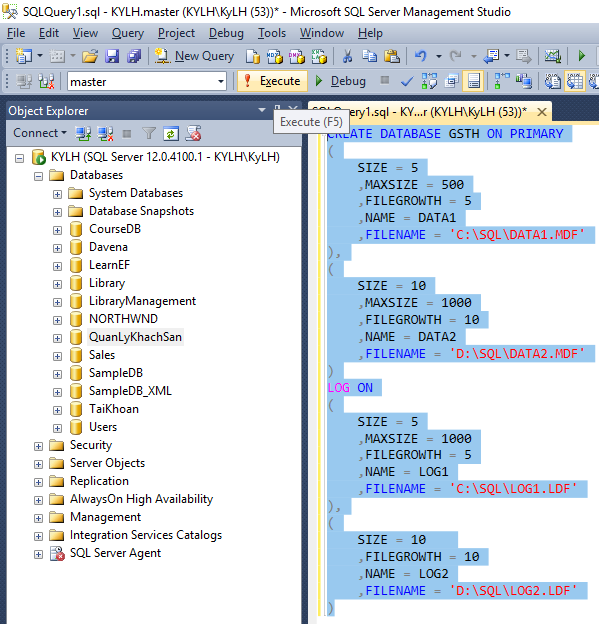Open the Edit menu

click(x=49, y=33)
